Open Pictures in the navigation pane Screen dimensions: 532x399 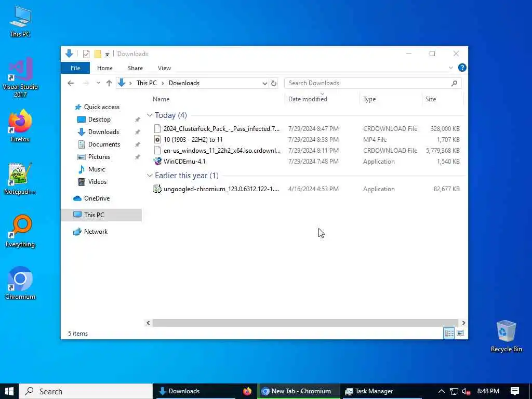coord(99,157)
